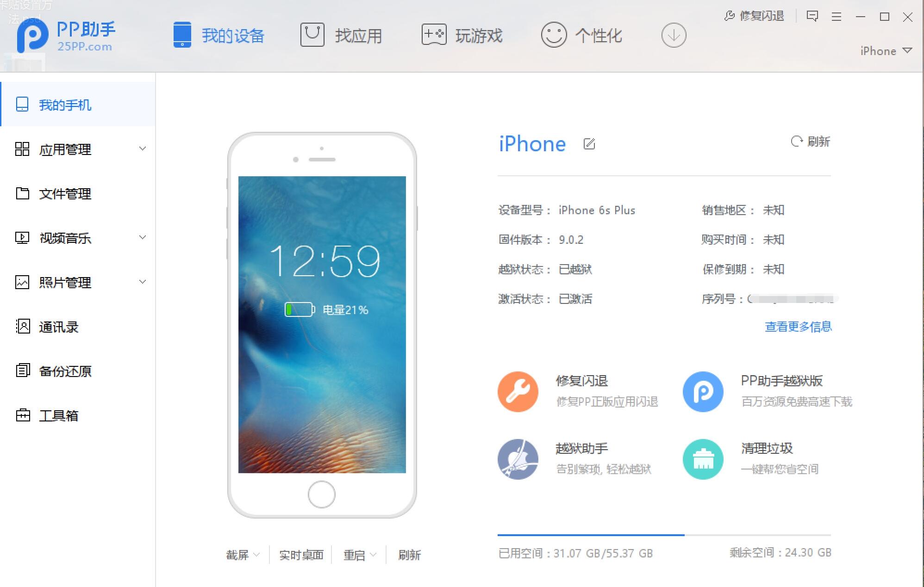
Task: Expand 应用管理 dropdown menu
Action: pos(145,149)
